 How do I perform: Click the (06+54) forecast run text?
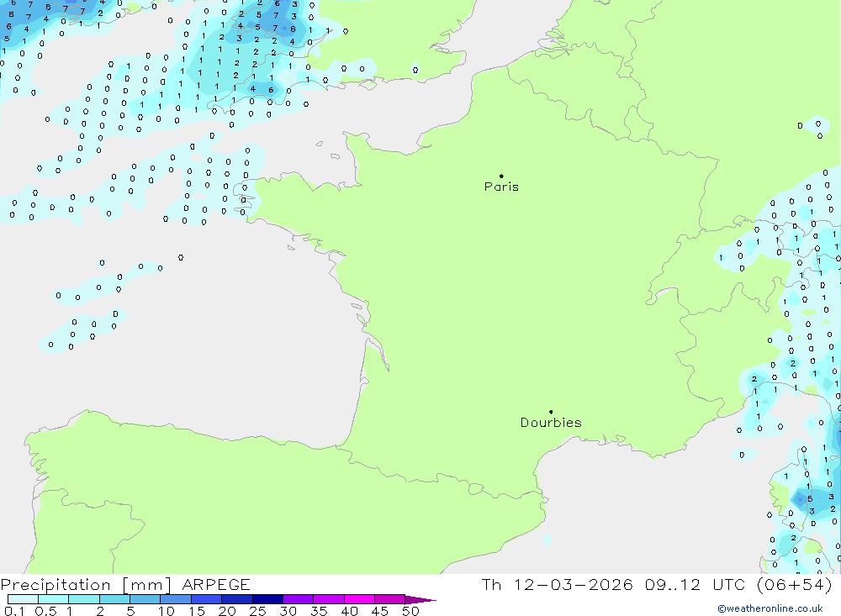[x=795, y=584]
